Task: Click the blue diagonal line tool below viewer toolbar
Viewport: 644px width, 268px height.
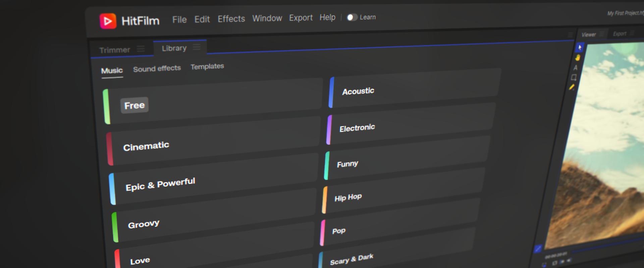Action: coord(538,249)
